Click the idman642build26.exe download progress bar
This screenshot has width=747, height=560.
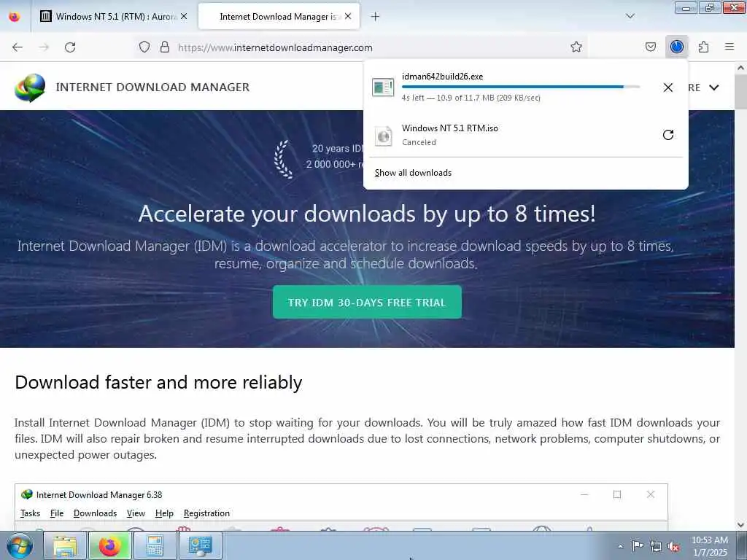point(521,87)
